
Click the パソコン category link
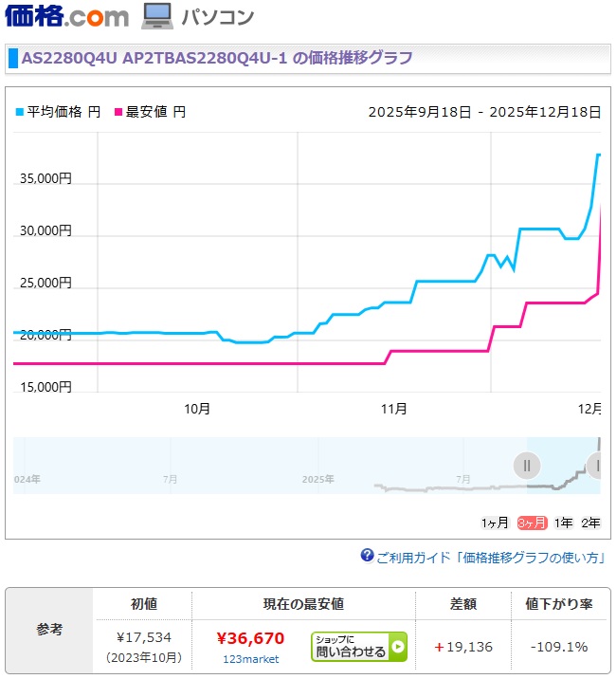(x=219, y=16)
